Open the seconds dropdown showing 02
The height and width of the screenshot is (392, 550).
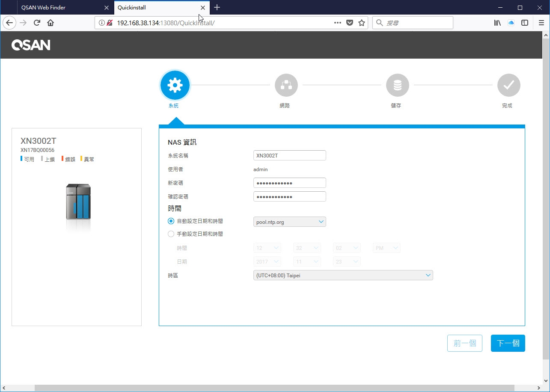click(347, 248)
